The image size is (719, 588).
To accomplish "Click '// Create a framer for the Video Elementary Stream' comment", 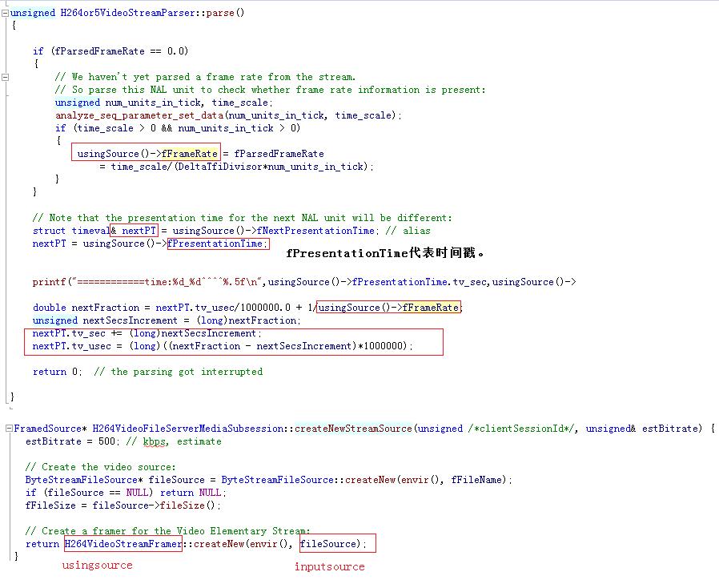I will tap(168, 532).
